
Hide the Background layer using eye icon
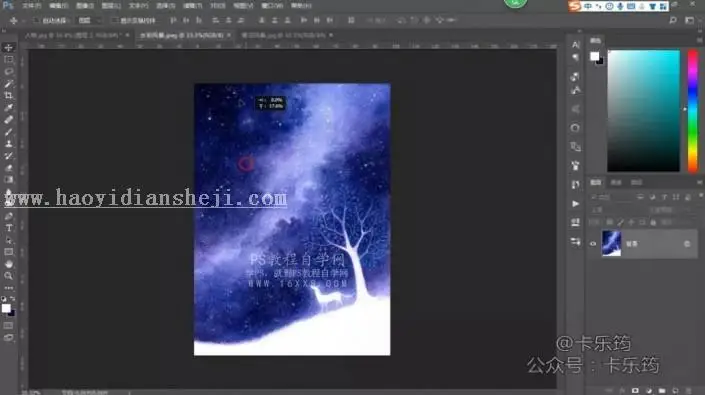click(x=593, y=244)
